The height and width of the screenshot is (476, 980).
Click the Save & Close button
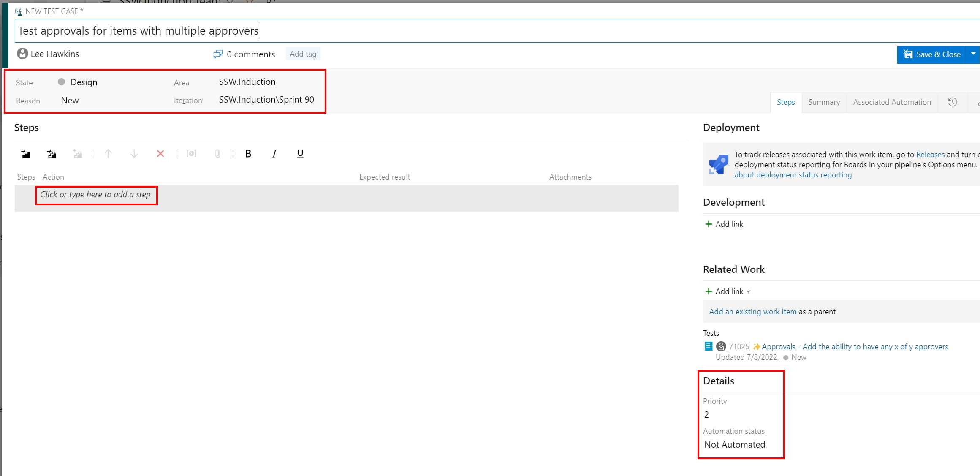click(932, 54)
